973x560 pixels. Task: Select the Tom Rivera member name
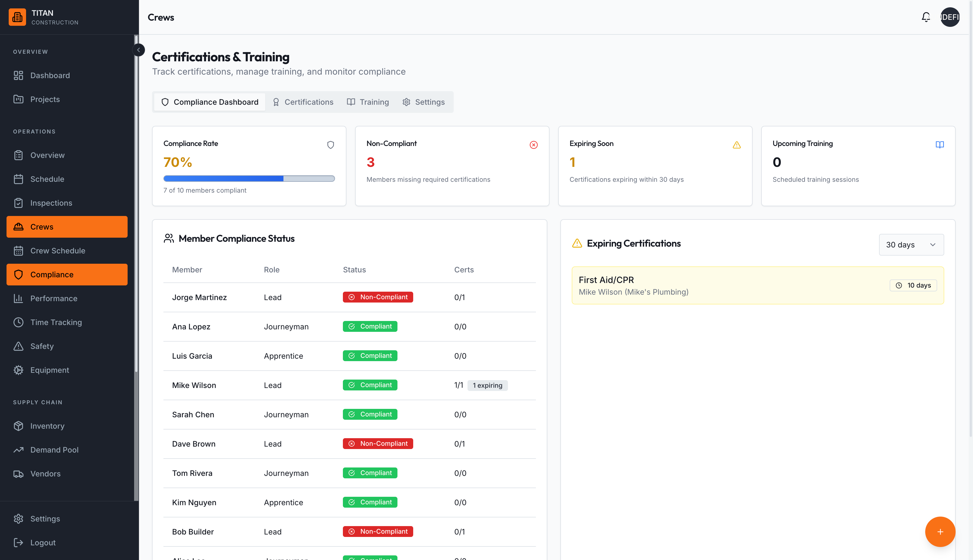click(x=192, y=473)
